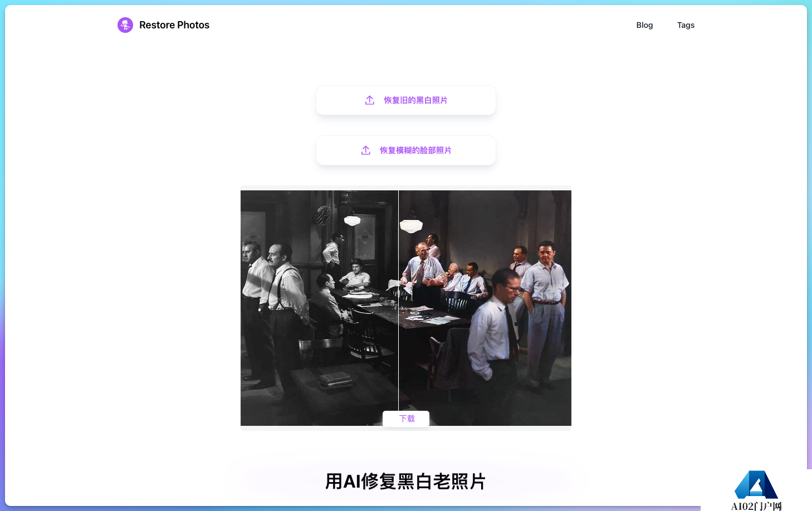Click the 恢复模糊的脸部照片 upload button
812x511 pixels.
pyautogui.click(x=406, y=150)
